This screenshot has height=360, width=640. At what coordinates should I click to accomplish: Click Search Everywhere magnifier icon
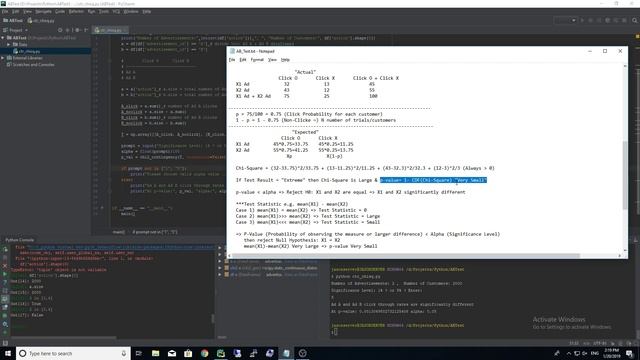pos(635,20)
